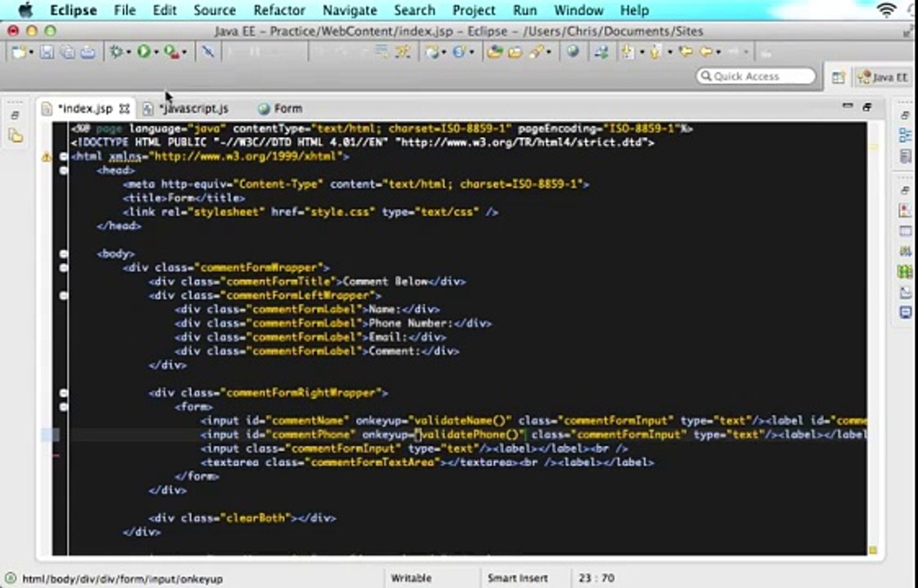This screenshot has width=918, height=588.
Task: Open the Apple menu
Action: [26, 10]
